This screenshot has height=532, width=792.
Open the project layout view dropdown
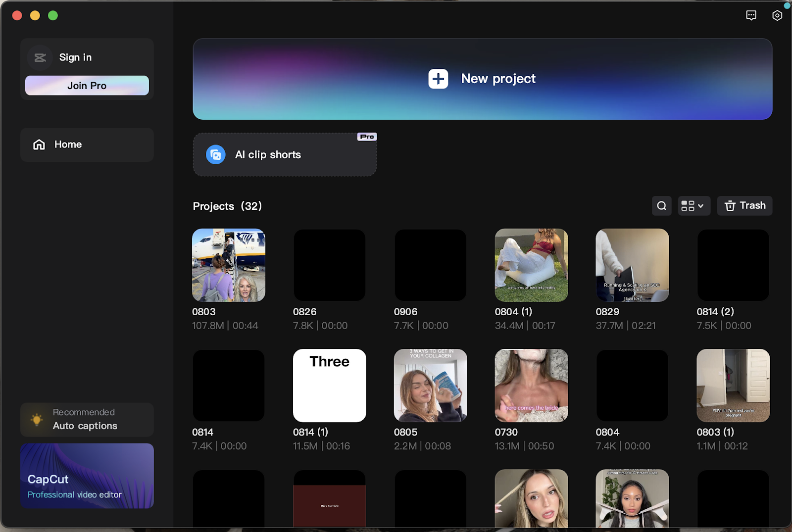(x=693, y=205)
